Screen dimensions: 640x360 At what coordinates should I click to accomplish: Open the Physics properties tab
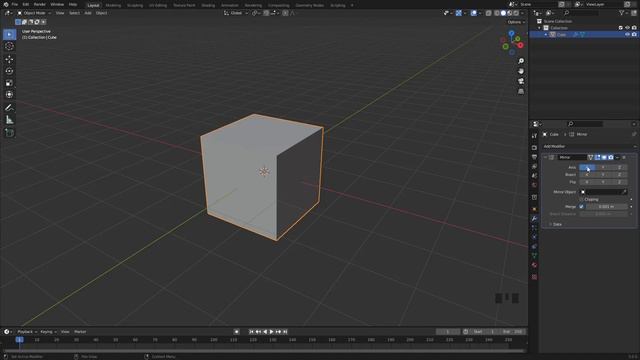coord(534,237)
